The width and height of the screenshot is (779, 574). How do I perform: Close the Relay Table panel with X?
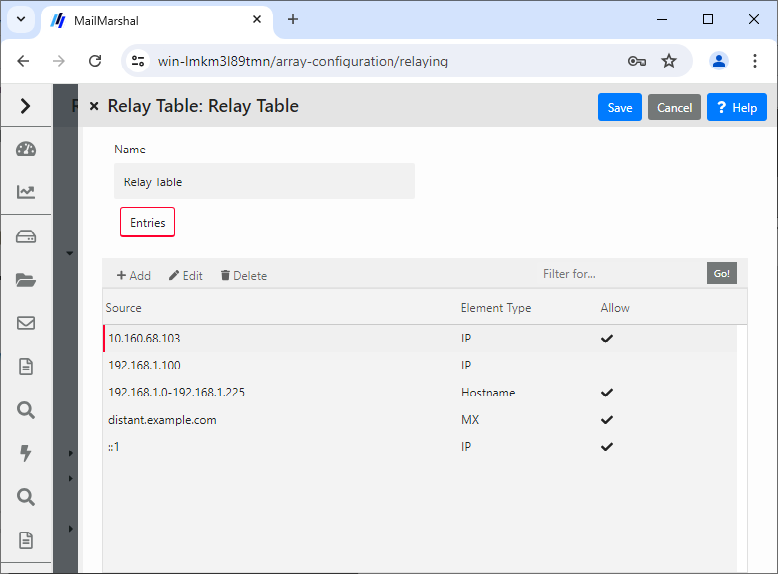pyautogui.click(x=94, y=106)
